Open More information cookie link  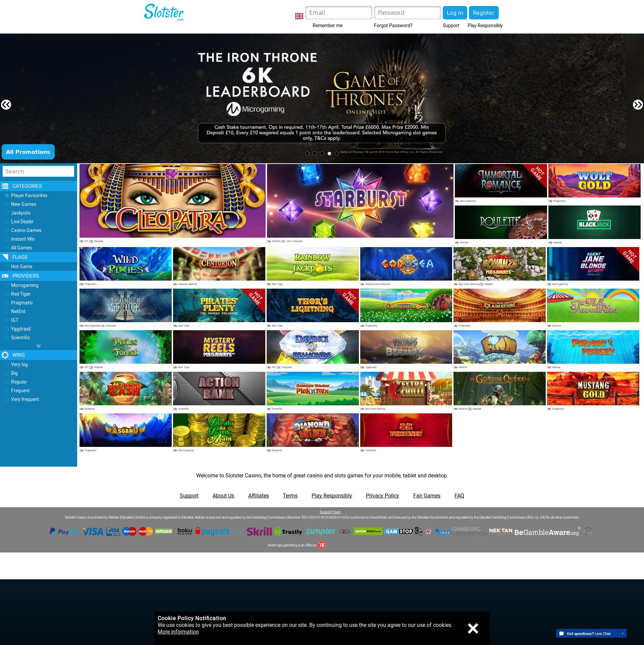[178, 632]
